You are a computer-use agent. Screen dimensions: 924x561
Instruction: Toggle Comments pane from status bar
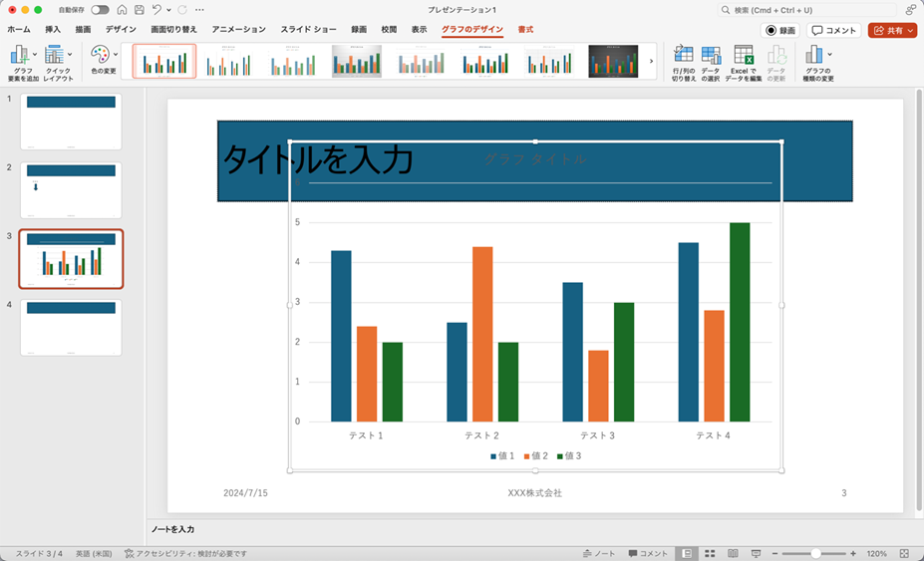647,553
